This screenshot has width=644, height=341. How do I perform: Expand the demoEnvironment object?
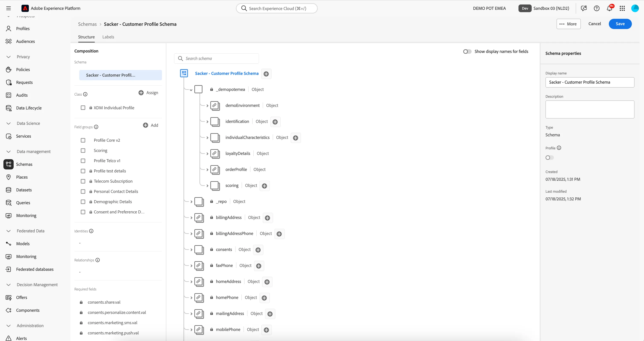point(207,106)
